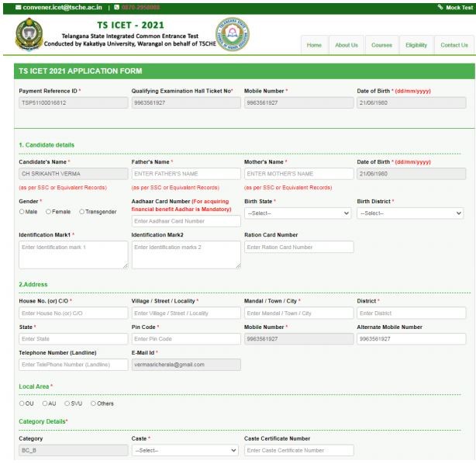Click the 'TS ICET - 2021' title text
This screenshot has height=464, width=476.
tap(130, 25)
